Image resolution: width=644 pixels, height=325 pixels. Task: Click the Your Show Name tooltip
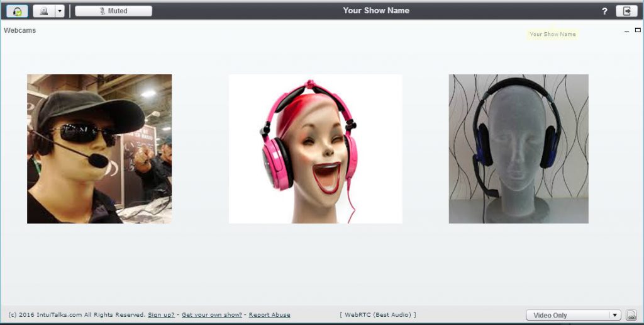[552, 34]
